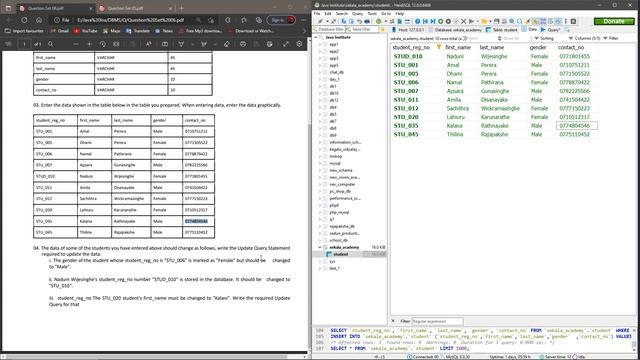Expand the mysql database node
The image size is (640, 360).
click(x=320, y=163)
